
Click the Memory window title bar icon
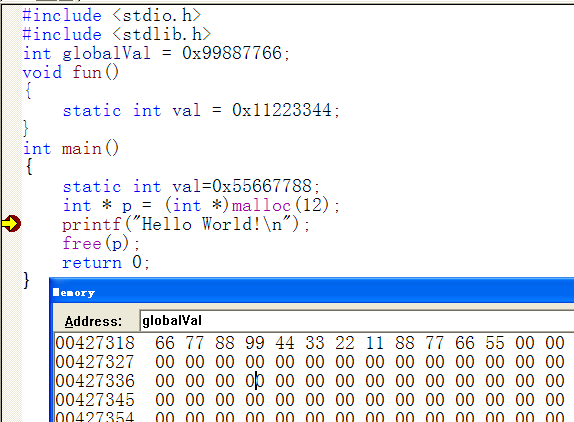[x=56, y=292]
